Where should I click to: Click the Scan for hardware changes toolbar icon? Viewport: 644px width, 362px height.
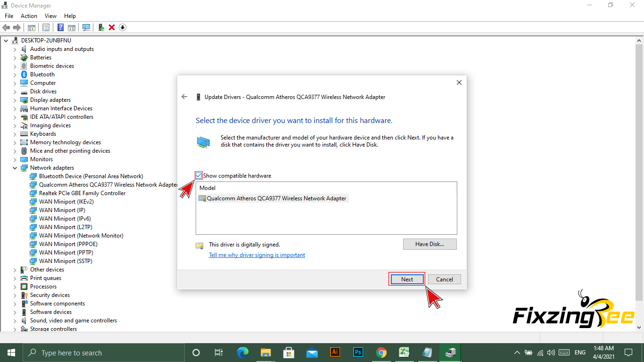coord(86,27)
